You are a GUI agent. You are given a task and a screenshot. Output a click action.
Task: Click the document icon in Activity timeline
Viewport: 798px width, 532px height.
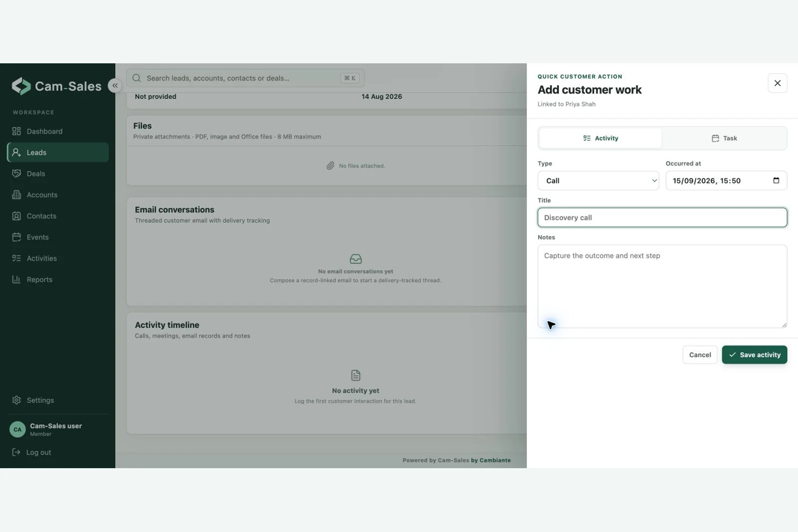(356, 375)
